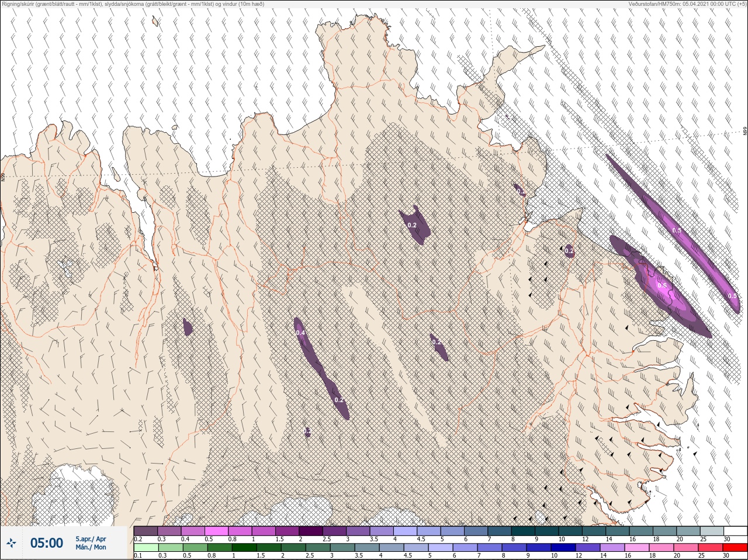The width and height of the screenshot is (748, 560).
Task: Select the 25 red-pink rain legend swatch
Action: coord(712,548)
